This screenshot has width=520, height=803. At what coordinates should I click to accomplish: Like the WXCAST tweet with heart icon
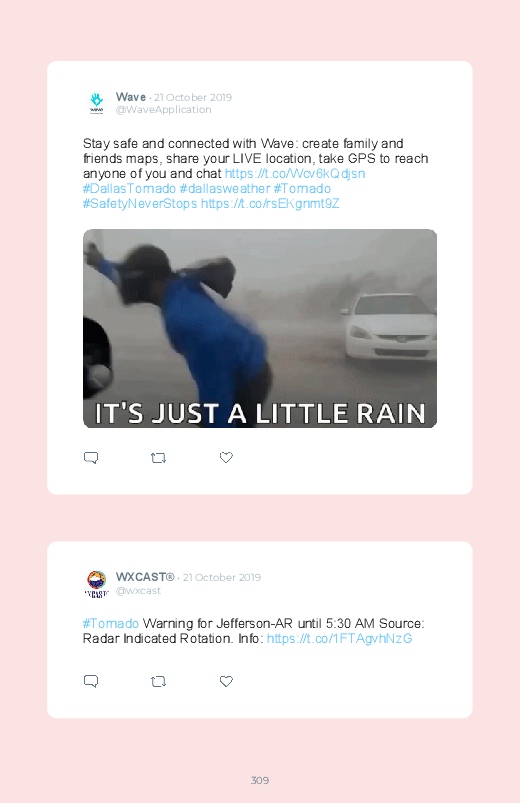tap(226, 681)
